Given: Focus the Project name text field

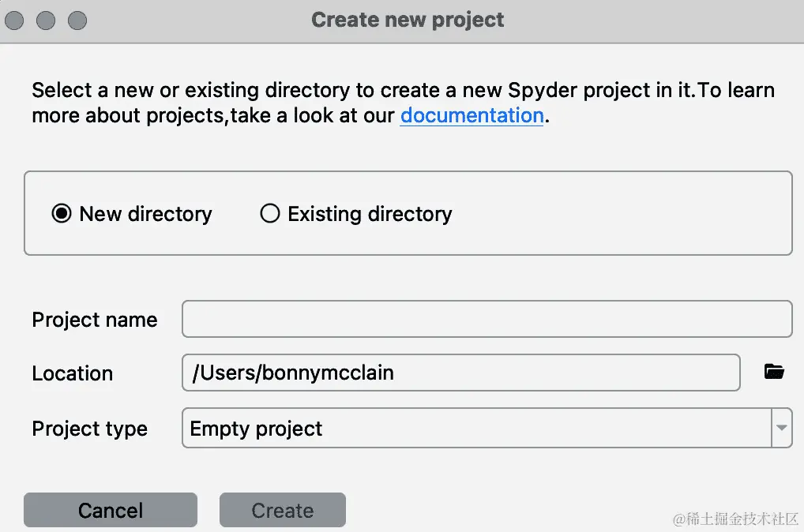Looking at the screenshot, I should [487, 319].
